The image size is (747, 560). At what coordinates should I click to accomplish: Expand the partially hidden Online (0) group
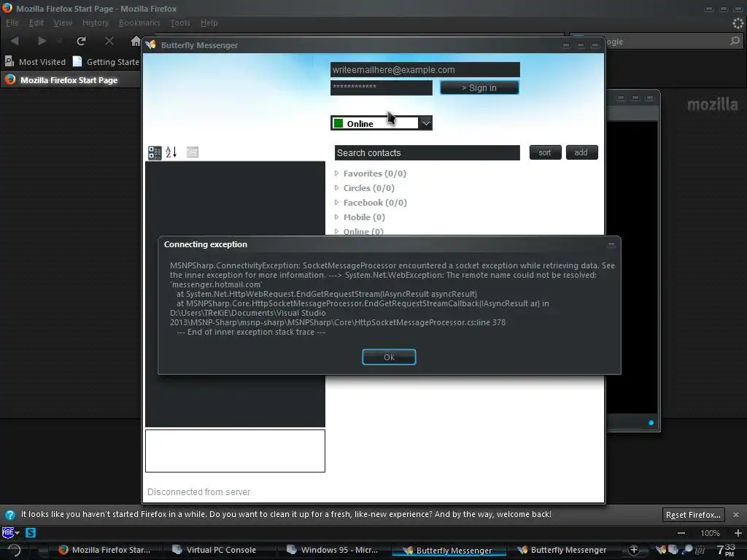click(x=337, y=231)
